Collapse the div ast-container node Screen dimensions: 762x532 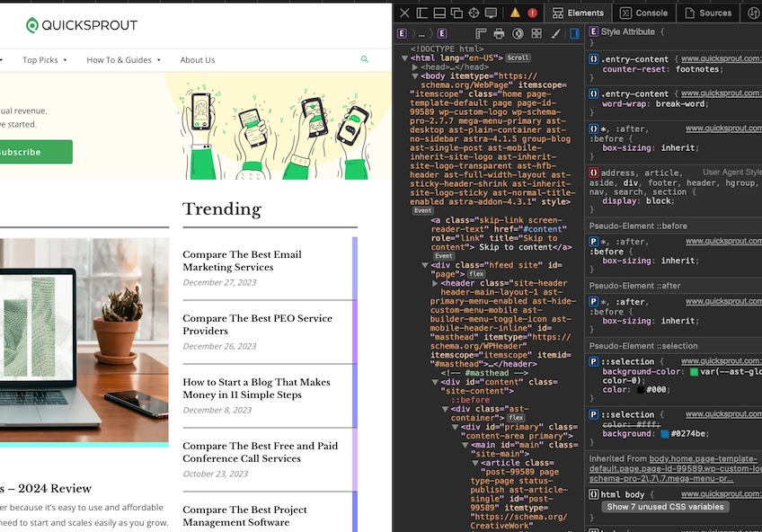click(x=445, y=409)
